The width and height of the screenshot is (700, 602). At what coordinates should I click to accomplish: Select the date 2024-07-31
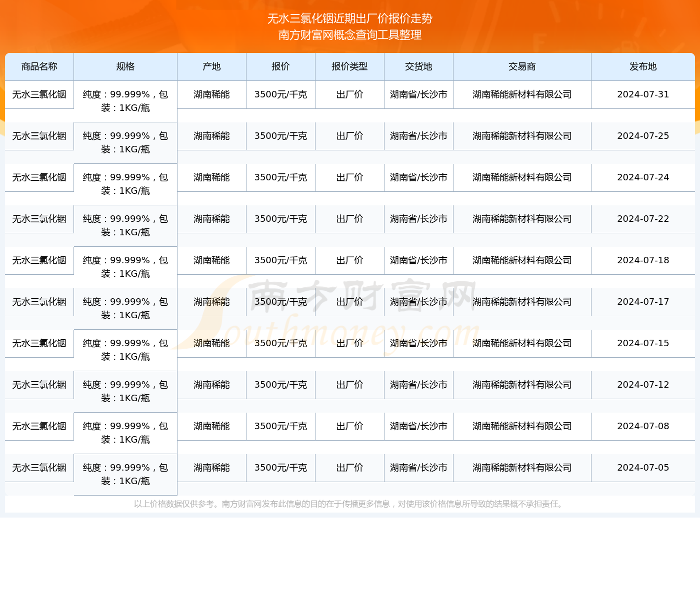(643, 94)
